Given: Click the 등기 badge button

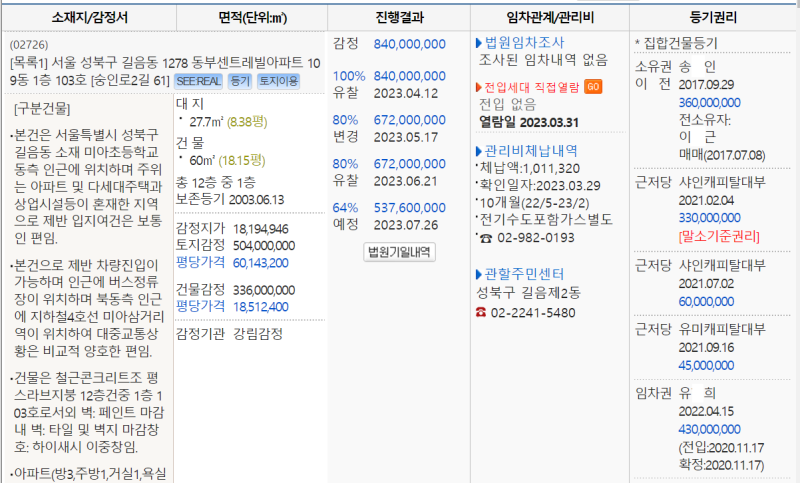Looking at the screenshot, I should (240, 81).
